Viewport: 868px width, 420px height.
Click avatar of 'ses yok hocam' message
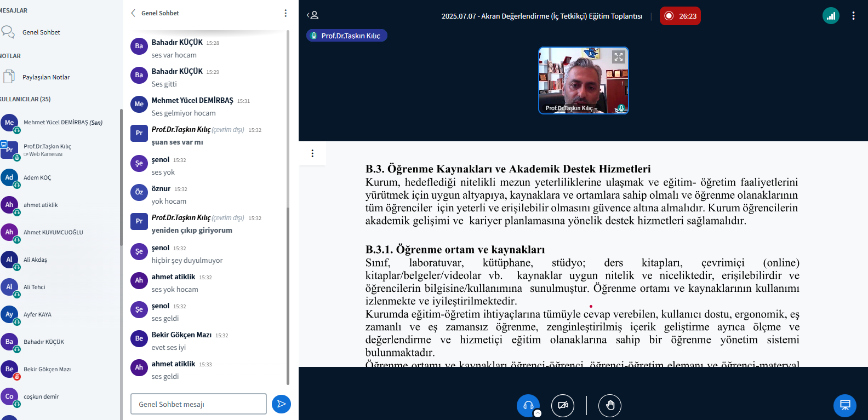(x=139, y=280)
